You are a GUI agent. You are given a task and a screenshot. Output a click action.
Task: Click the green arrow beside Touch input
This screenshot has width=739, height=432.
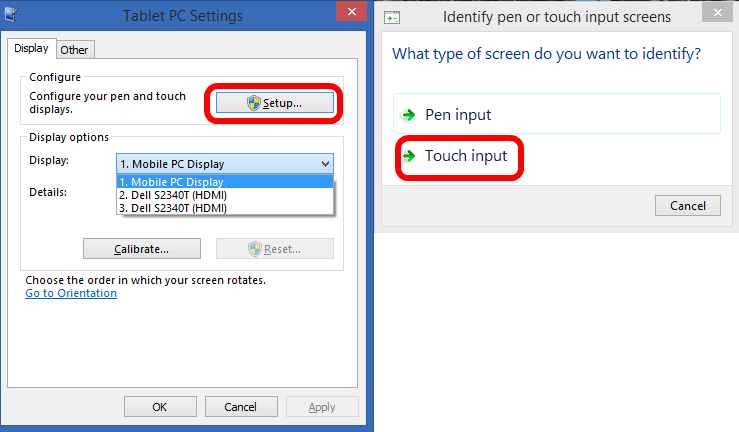[408, 157]
